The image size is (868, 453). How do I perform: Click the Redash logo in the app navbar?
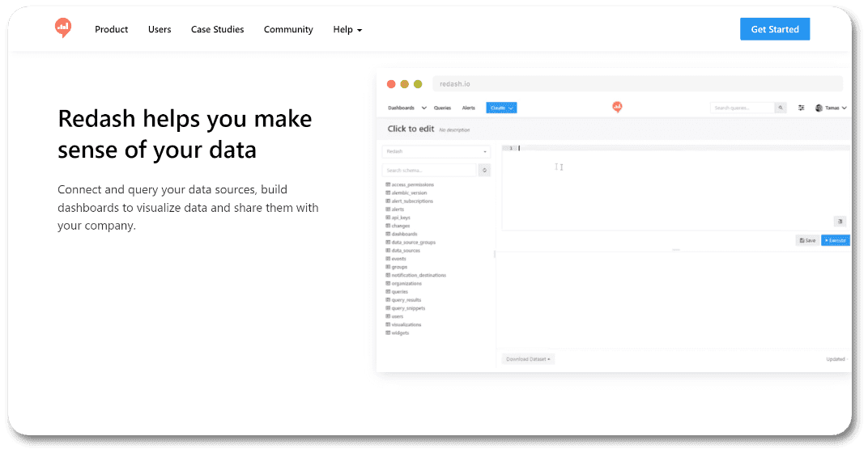617,108
